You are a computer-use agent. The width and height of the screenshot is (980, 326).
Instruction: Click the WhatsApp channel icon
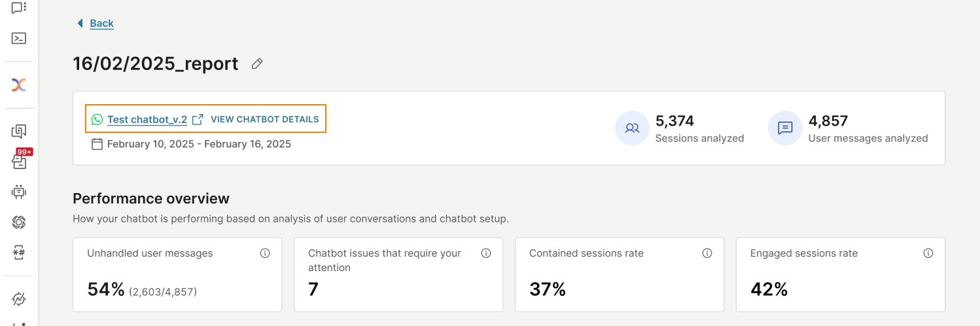97,119
